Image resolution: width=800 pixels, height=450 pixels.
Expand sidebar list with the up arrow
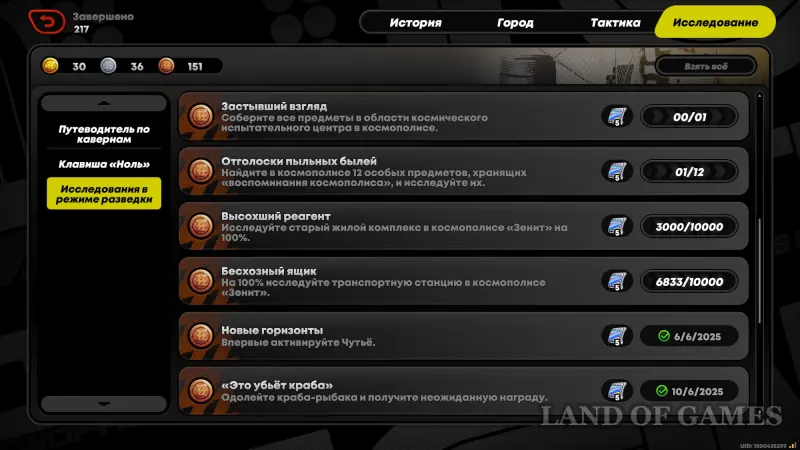pyautogui.click(x=104, y=103)
